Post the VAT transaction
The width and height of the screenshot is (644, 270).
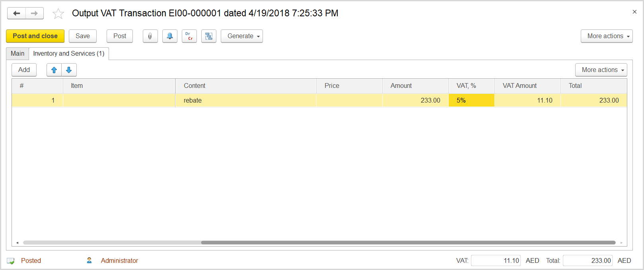[120, 36]
